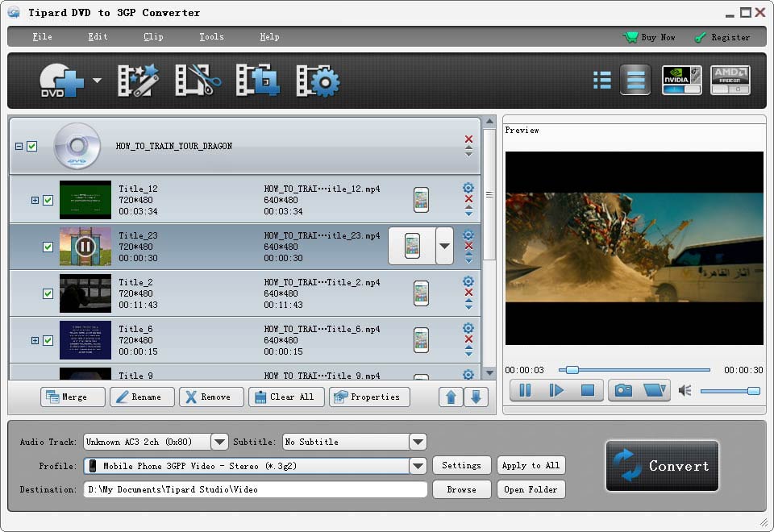Take a snapshot of the preview
This screenshot has width=774, height=532.
point(623,390)
